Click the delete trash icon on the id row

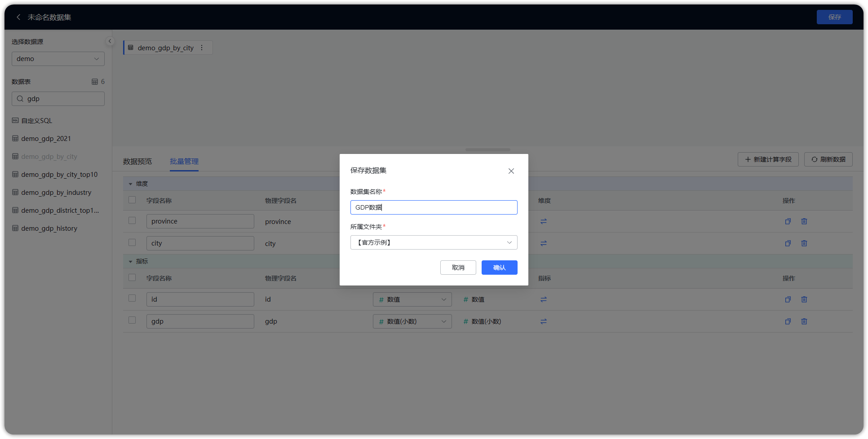point(804,299)
